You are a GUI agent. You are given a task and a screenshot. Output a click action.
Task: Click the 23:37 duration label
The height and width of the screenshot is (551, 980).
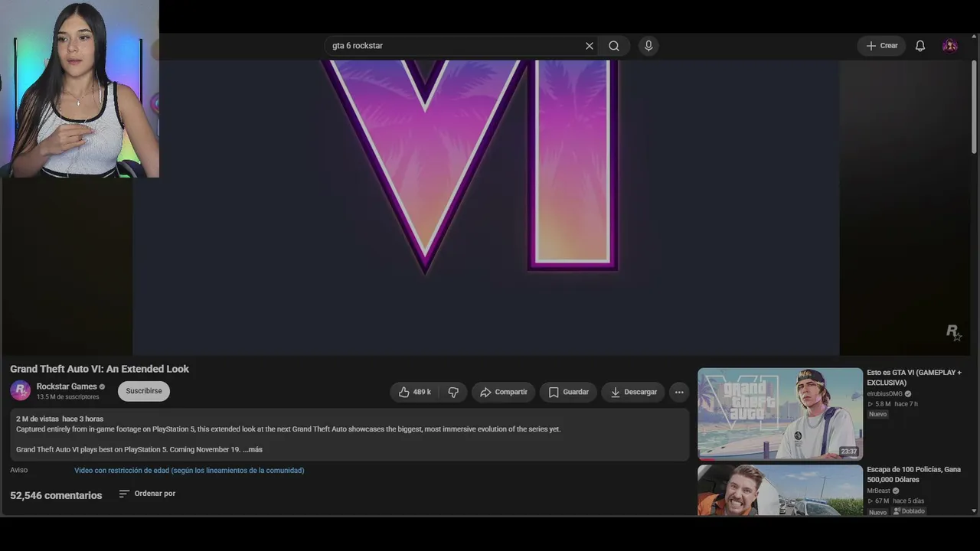849,452
